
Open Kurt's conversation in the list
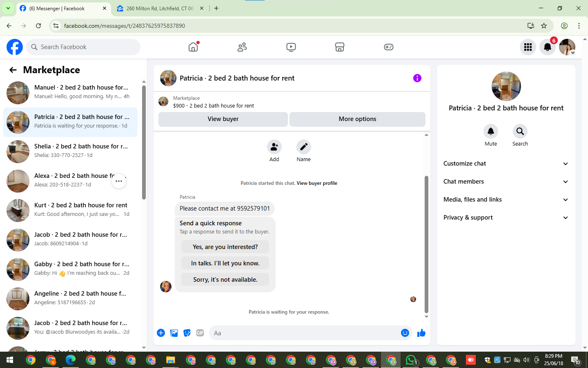[70, 210]
